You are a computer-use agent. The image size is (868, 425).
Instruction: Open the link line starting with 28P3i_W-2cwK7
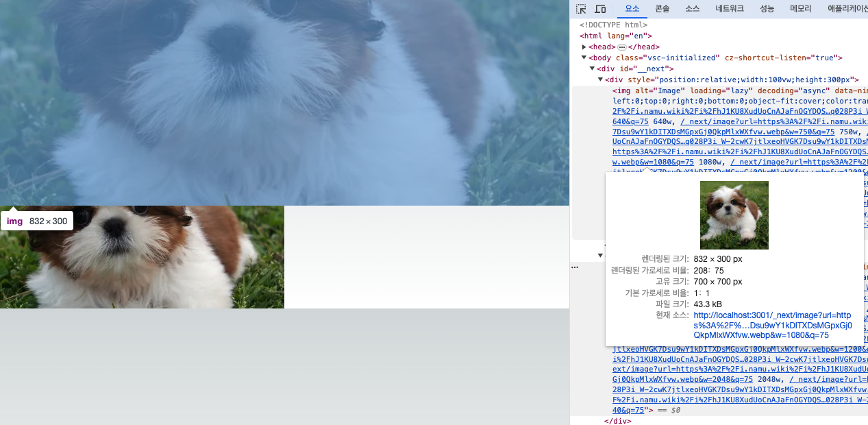tap(740, 389)
